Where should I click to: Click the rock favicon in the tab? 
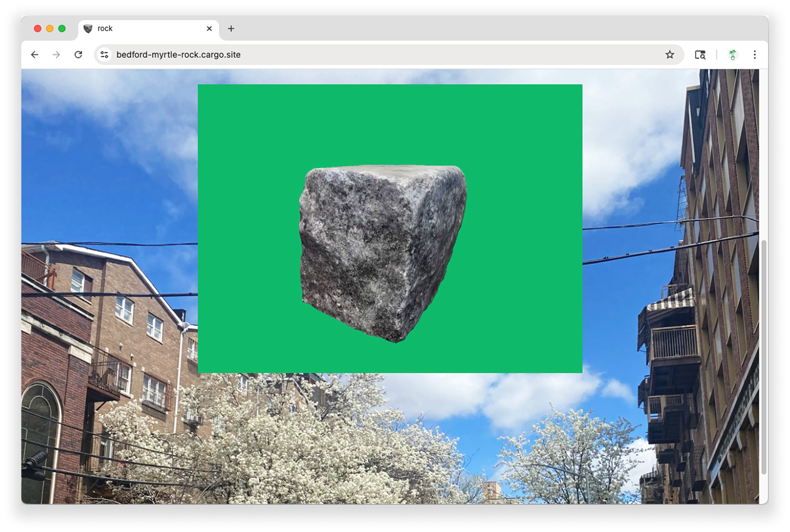point(88,29)
